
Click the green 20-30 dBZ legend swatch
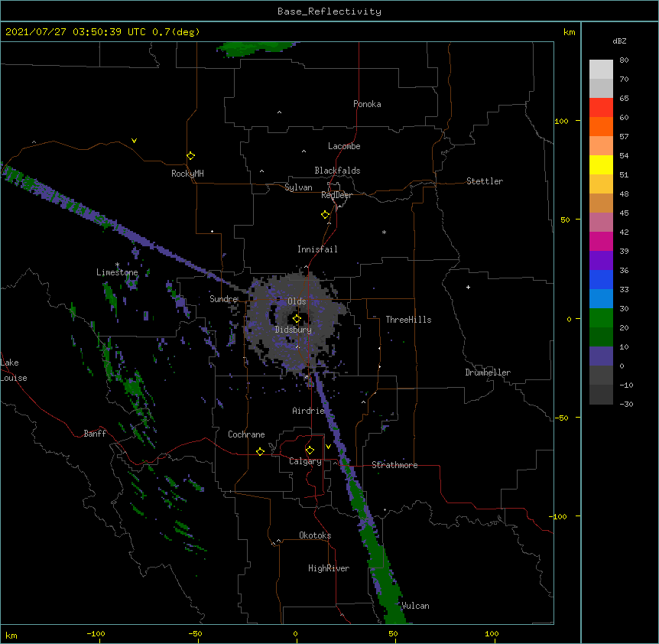601,318
